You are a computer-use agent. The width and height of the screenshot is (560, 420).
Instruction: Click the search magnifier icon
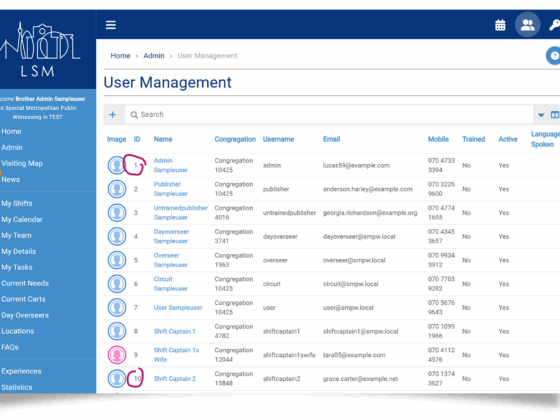click(134, 115)
